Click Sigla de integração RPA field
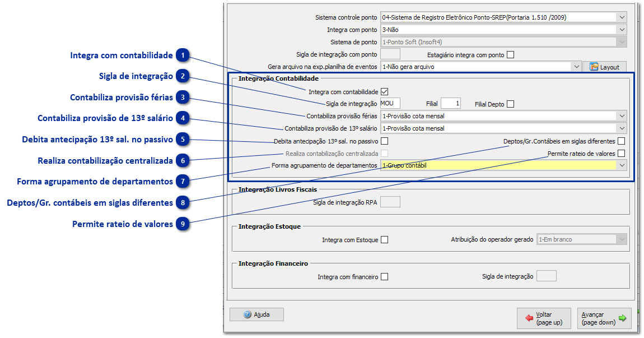 (390, 202)
